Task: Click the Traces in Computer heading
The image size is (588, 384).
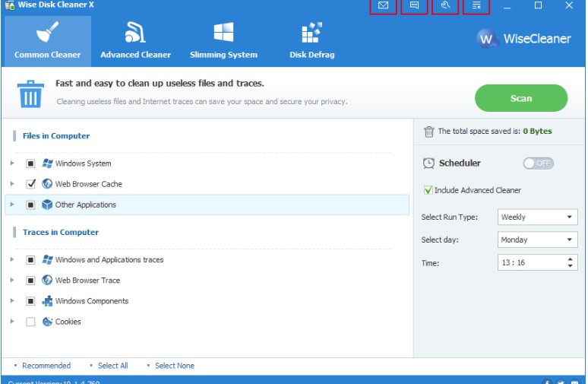Action: [61, 233]
